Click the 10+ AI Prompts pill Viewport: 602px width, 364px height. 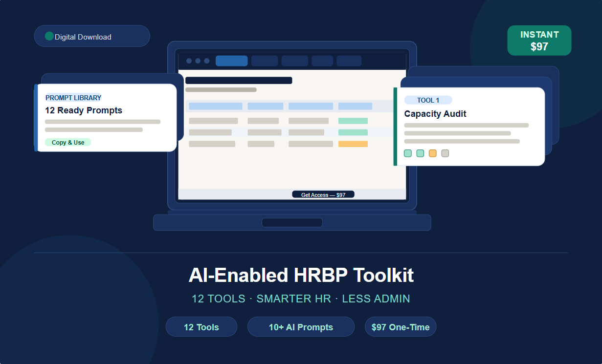pyautogui.click(x=301, y=327)
